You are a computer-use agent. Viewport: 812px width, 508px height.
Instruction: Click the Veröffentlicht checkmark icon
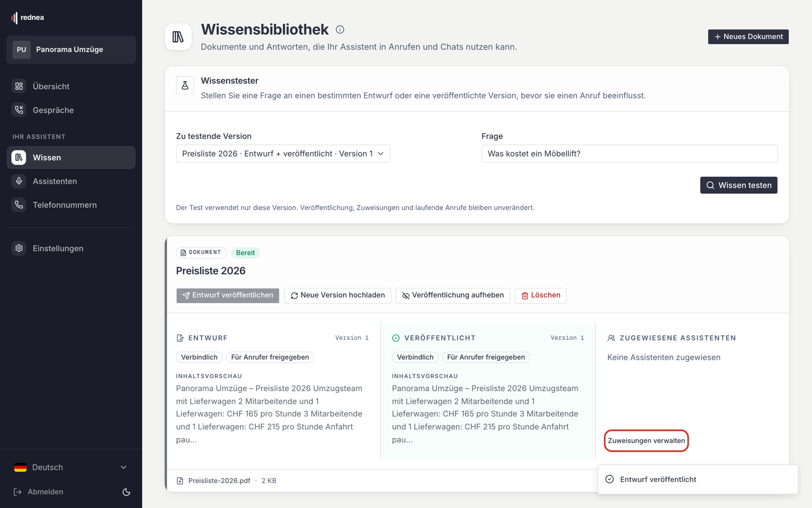pos(396,338)
